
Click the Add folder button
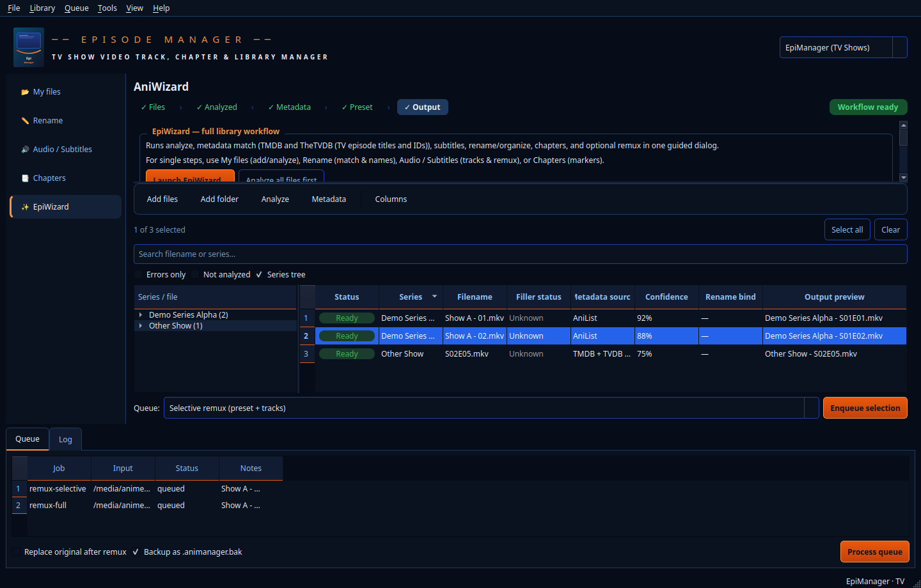(x=219, y=199)
